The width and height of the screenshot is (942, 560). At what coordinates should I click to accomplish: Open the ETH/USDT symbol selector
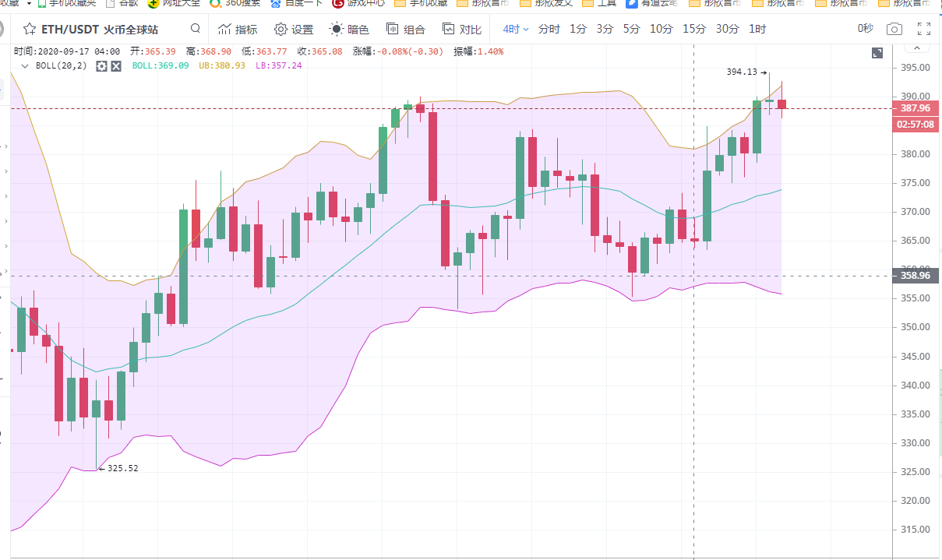click(x=99, y=30)
